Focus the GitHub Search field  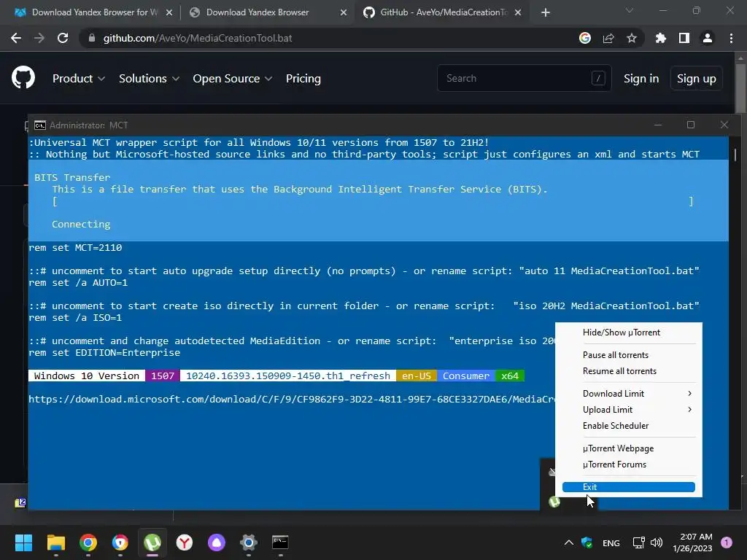(524, 78)
